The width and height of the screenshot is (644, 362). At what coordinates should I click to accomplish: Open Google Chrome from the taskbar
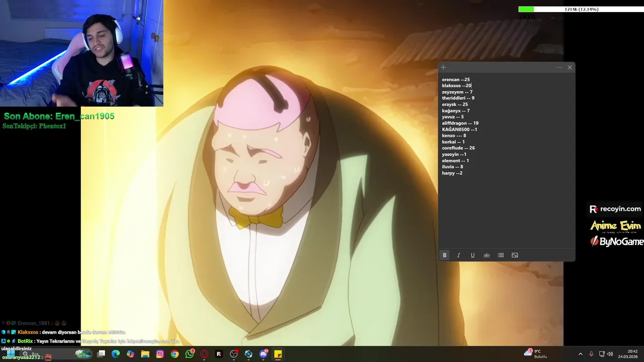pyautogui.click(x=175, y=354)
